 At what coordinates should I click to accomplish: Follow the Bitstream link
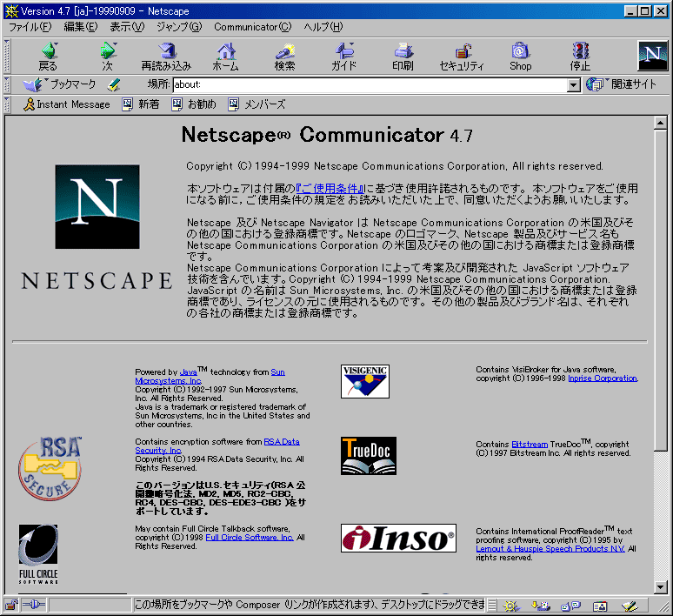coord(530,445)
